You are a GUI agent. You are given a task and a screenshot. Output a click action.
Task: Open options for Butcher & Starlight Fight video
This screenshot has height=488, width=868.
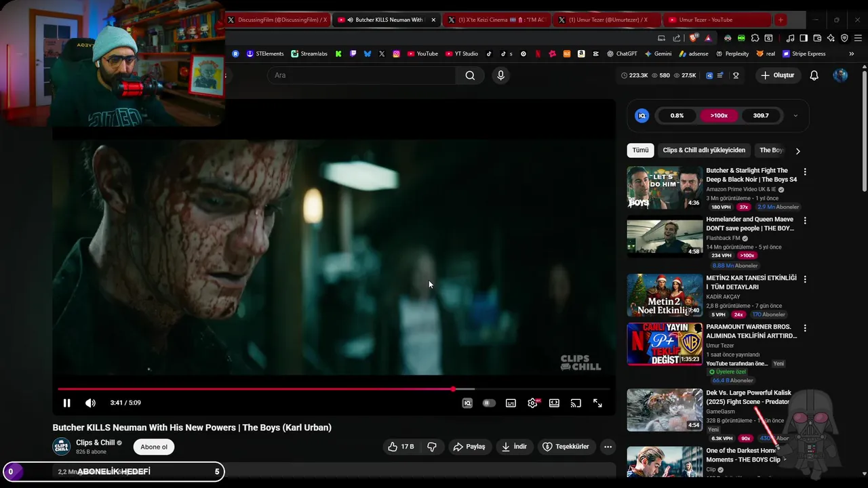pos(805,172)
